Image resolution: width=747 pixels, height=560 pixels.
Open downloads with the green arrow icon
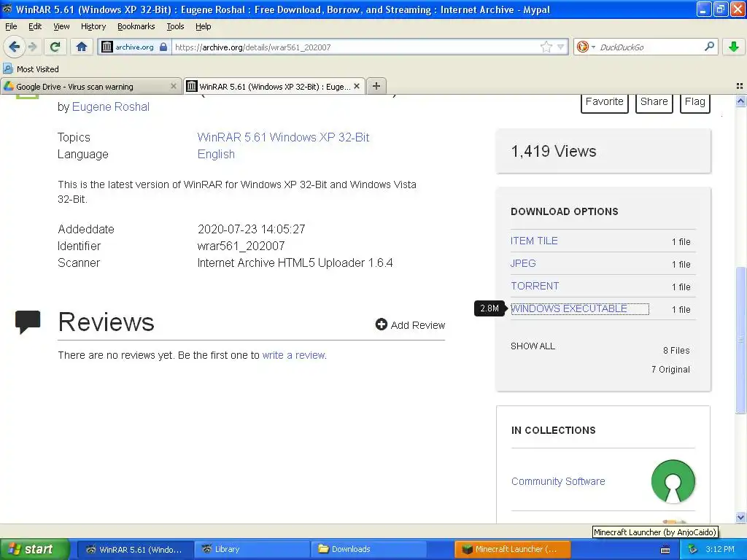(734, 47)
